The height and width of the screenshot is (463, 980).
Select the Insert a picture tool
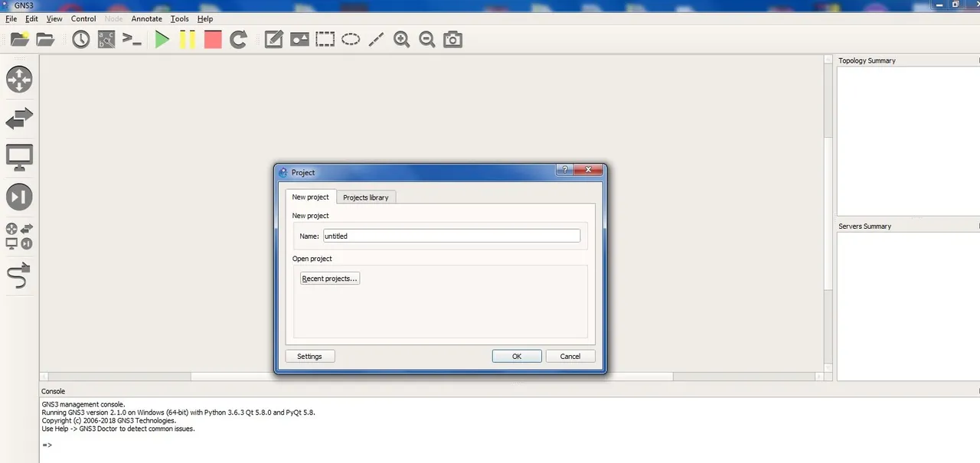[299, 39]
